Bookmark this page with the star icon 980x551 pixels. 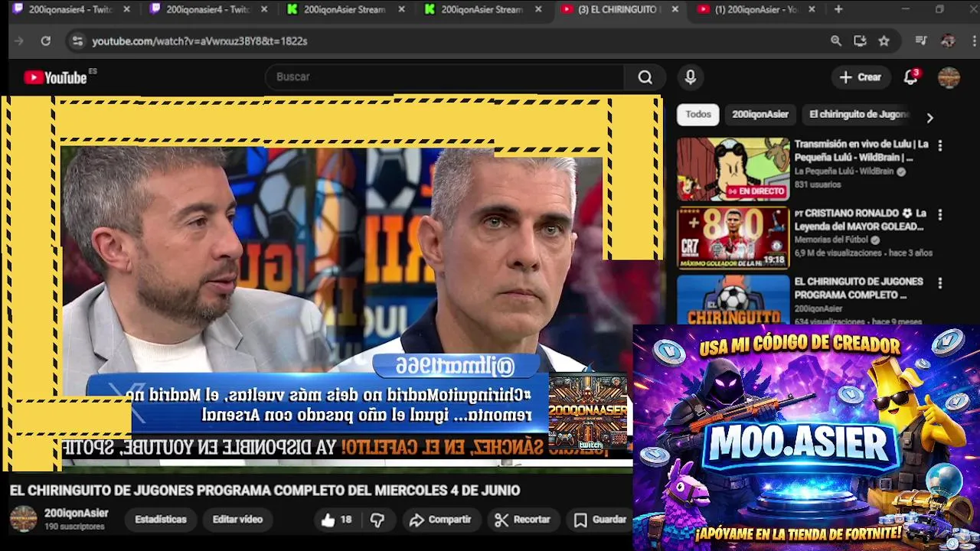click(x=884, y=41)
